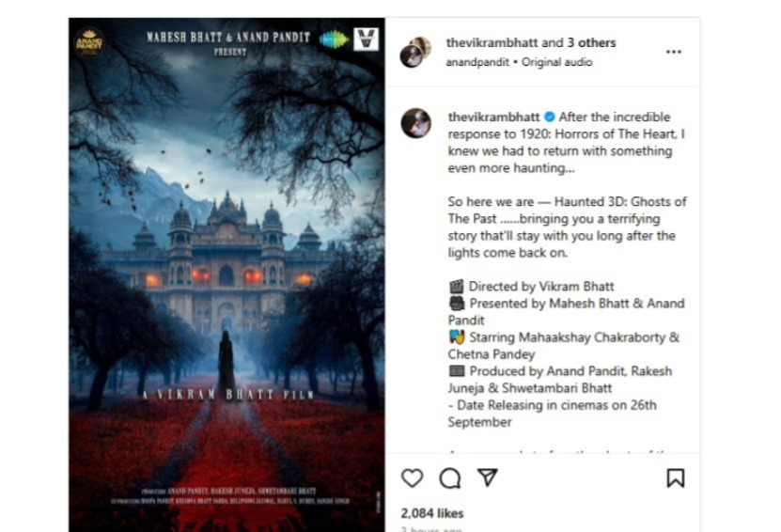The width and height of the screenshot is (781, 532).
Task: Click the '3 others' collaborators link
Action: coord(591,43)
